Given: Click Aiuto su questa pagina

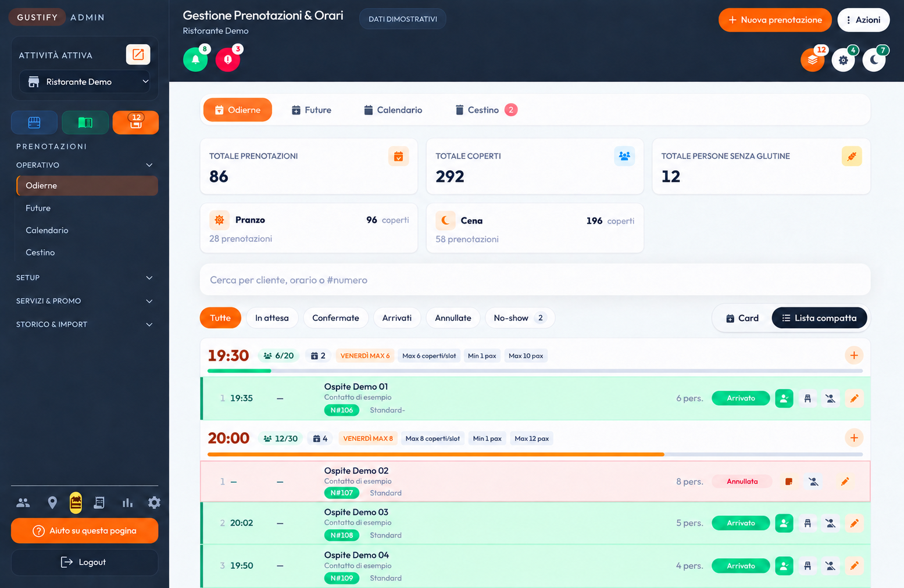Looking at the screenshot, I should point(84,530).
